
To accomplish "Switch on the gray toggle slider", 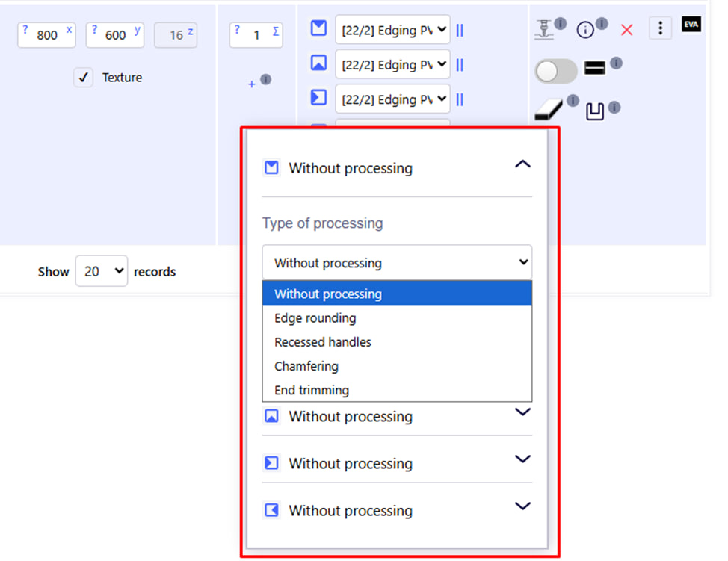I will (x=556, y=71).
